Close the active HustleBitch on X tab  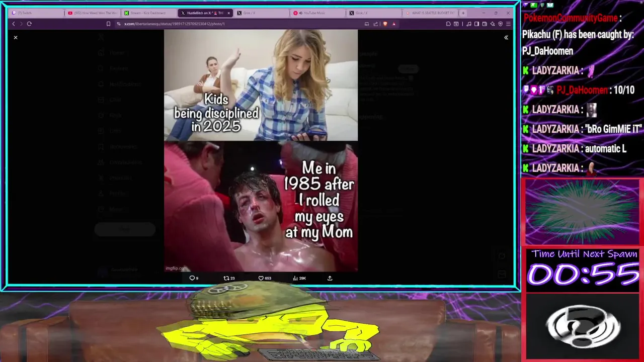click(x=229, y=13)
